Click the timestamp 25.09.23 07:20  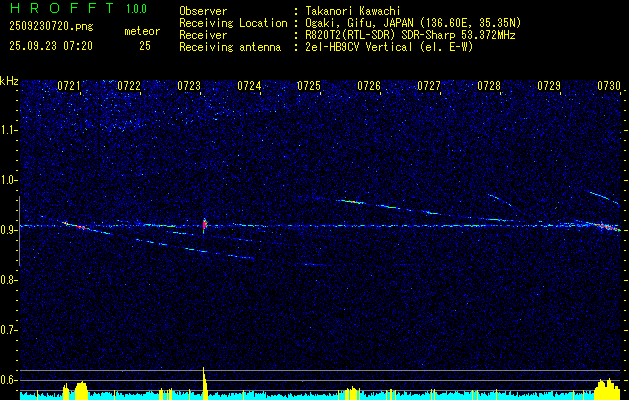tap(51, 46)
